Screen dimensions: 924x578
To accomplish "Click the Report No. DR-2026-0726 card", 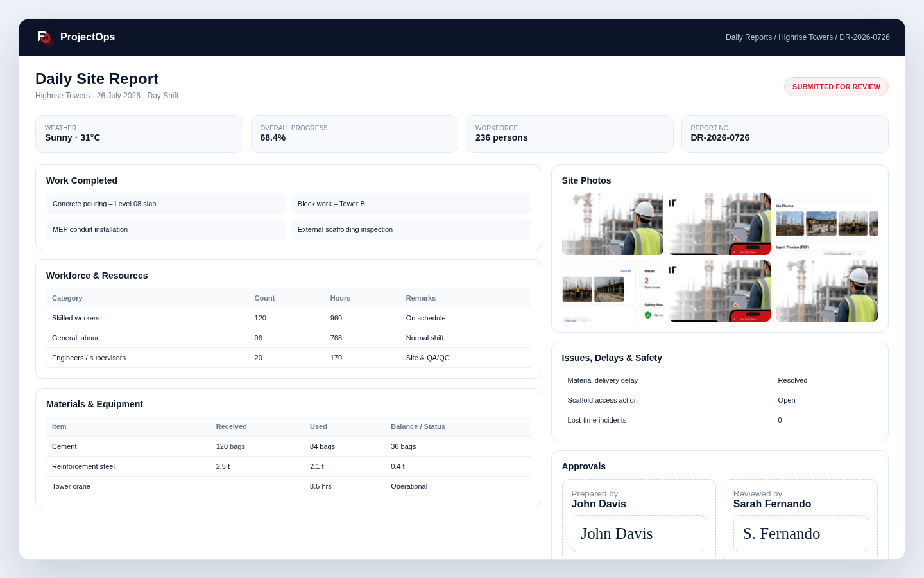I will tap(785, 134).
